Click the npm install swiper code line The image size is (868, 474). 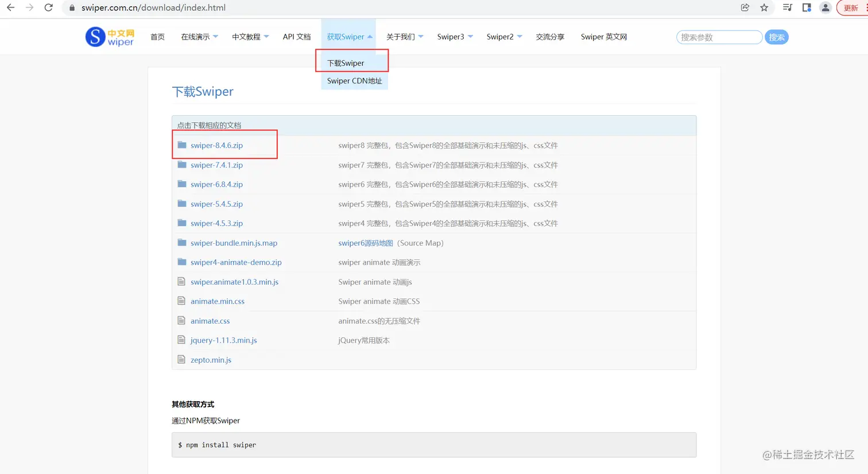217,445
